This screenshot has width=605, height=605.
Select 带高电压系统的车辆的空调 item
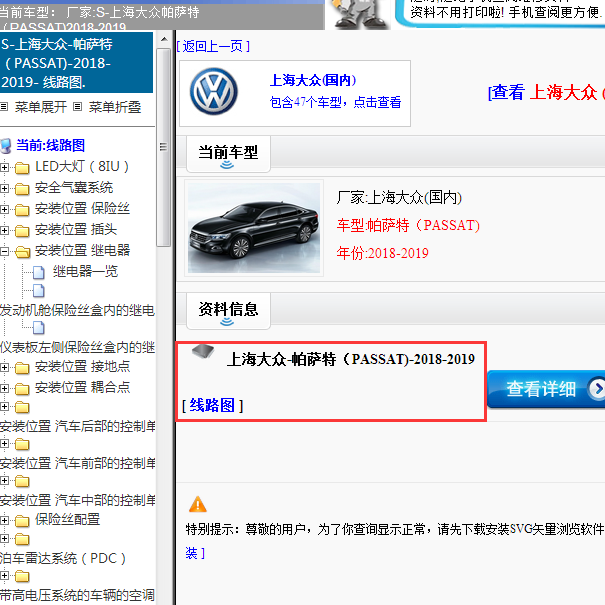(77, 595)
